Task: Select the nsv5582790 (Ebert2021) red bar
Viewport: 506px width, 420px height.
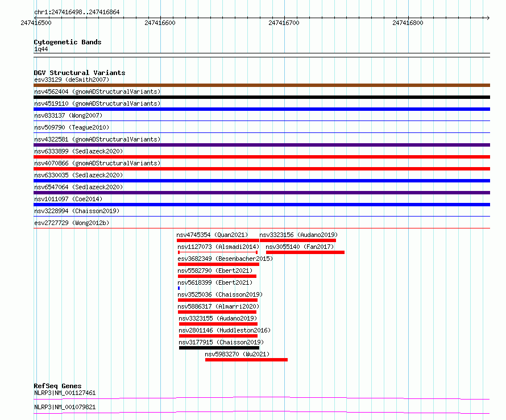Action: pos(217,276)
